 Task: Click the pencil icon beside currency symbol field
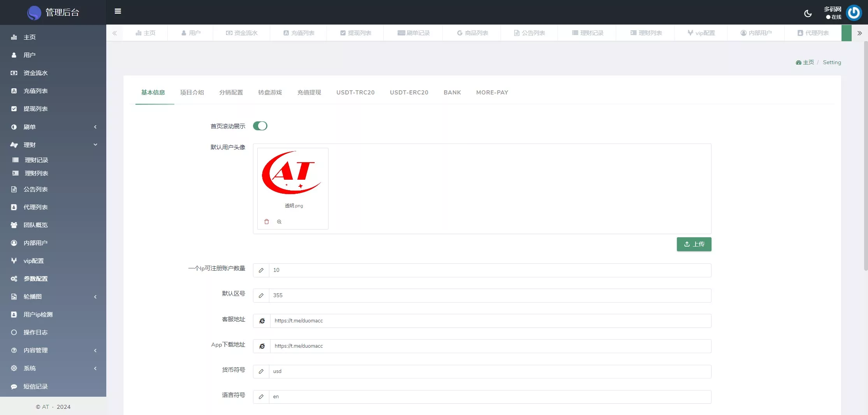pos(261,371)
